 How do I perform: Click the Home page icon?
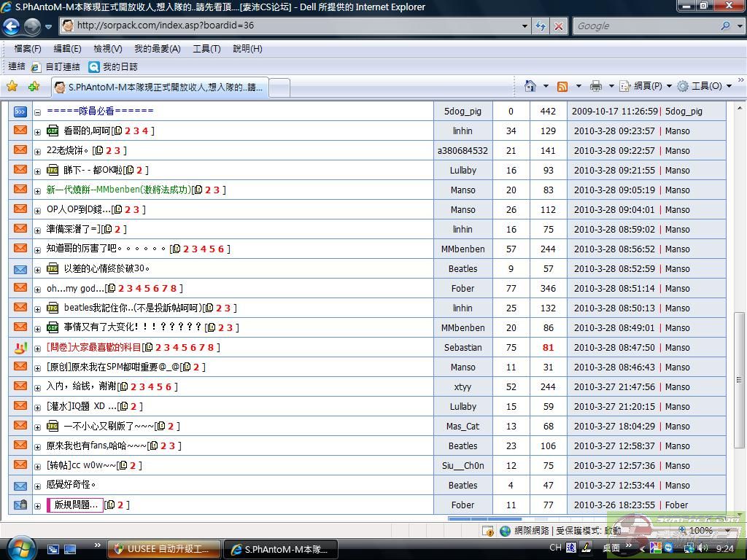[530, 86]
